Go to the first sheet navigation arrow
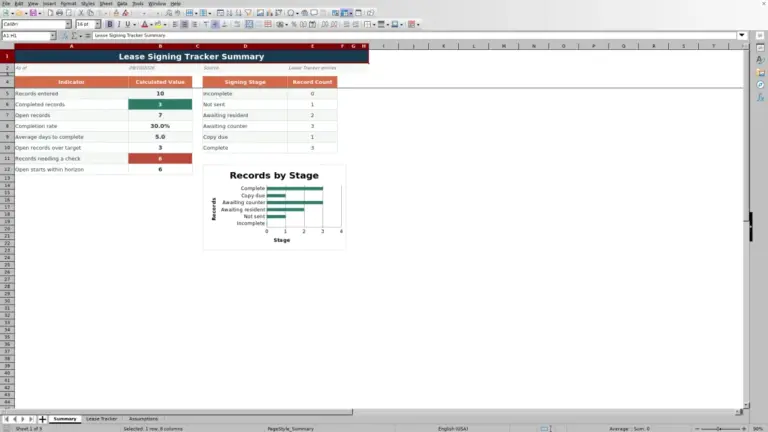Screen dimensions: 768x432 (6, 419)
